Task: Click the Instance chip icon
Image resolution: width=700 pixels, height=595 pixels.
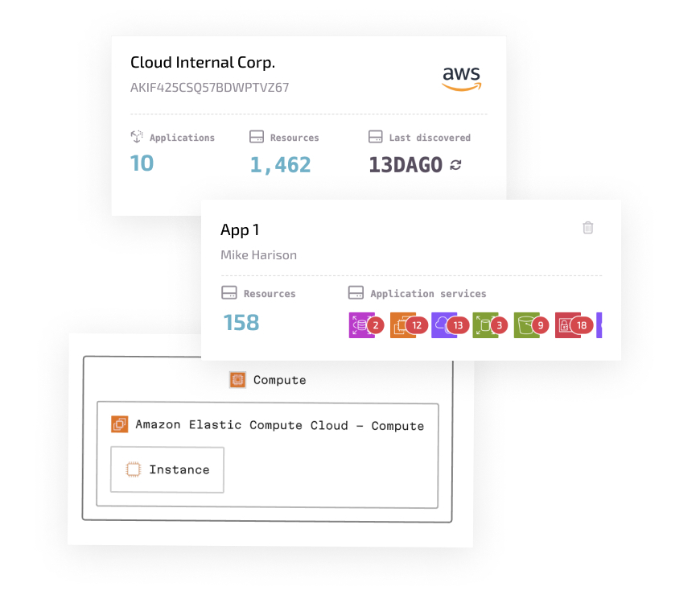Action: tap(134, 469)
